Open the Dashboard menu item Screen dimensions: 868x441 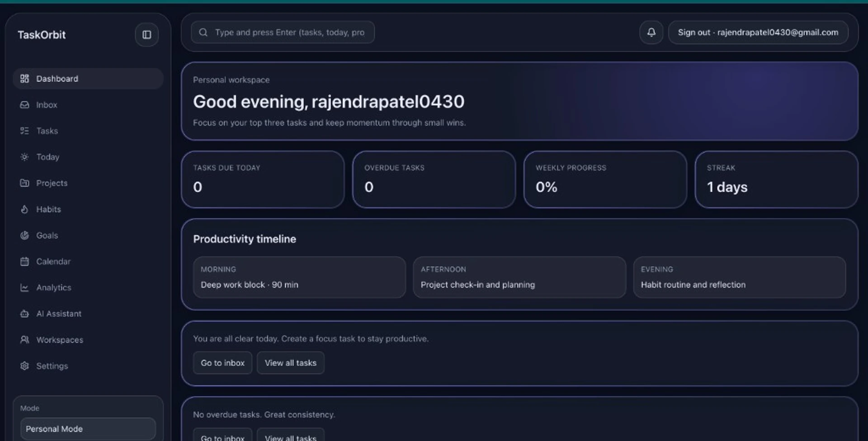click(88, 79)
